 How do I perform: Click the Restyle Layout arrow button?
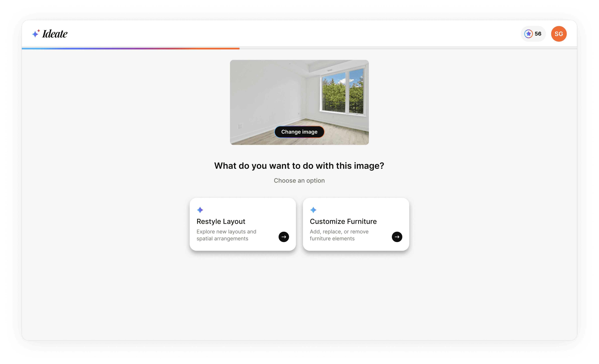[284, 237]
